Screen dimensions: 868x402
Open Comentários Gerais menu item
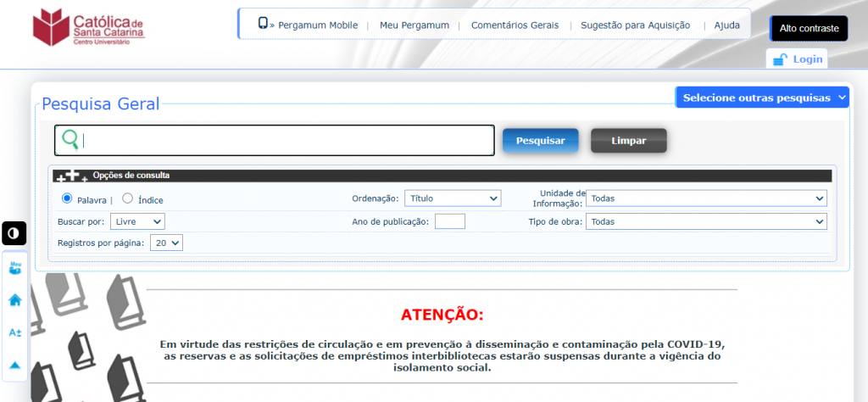515,25
